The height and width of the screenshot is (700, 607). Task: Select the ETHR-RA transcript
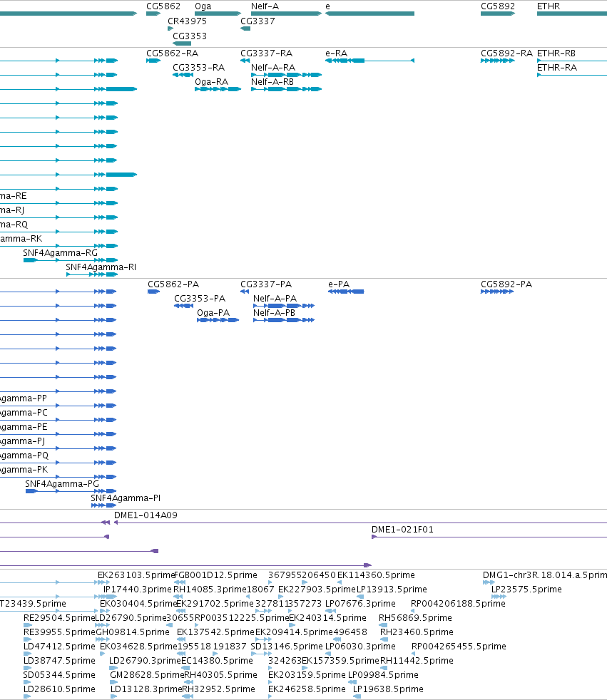[557, 68]
